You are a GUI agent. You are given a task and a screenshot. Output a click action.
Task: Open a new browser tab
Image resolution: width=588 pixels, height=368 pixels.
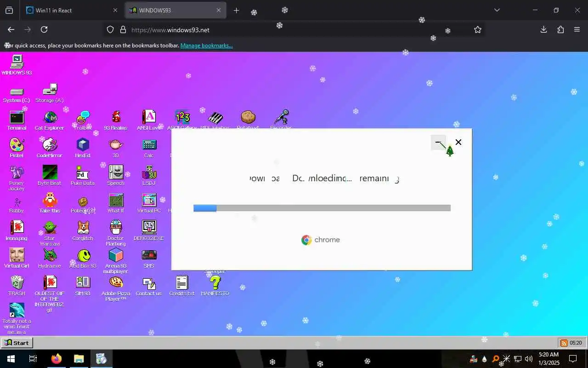point(236,10)
